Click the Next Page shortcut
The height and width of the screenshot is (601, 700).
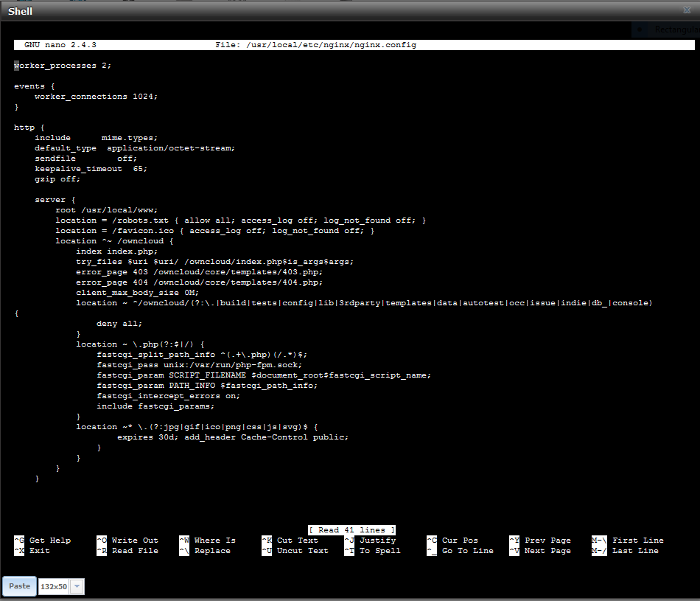[547, 551]
